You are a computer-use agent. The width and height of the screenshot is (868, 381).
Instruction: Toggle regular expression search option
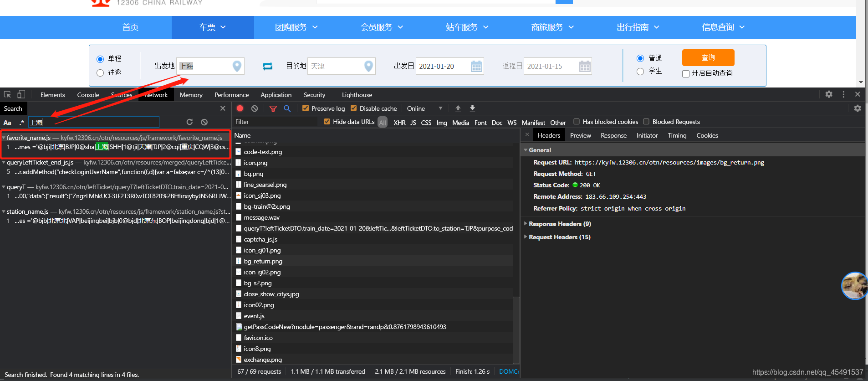tap(21, 122)
